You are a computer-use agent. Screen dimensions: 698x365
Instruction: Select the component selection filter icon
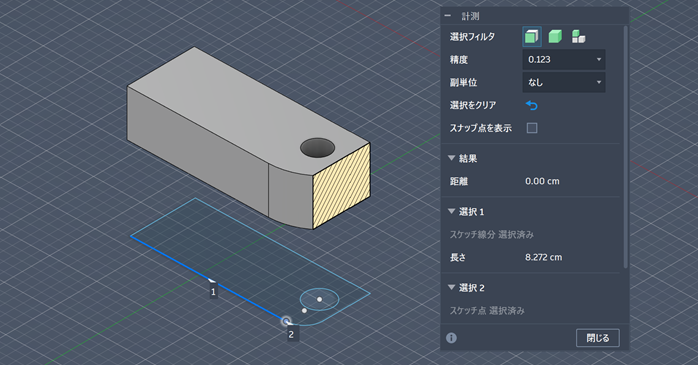point(578,36)
